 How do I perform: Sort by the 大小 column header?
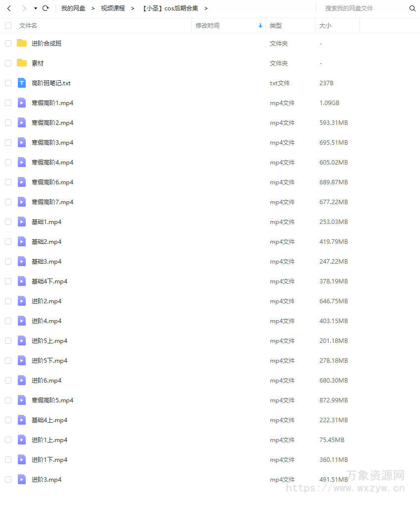[325, 25]
